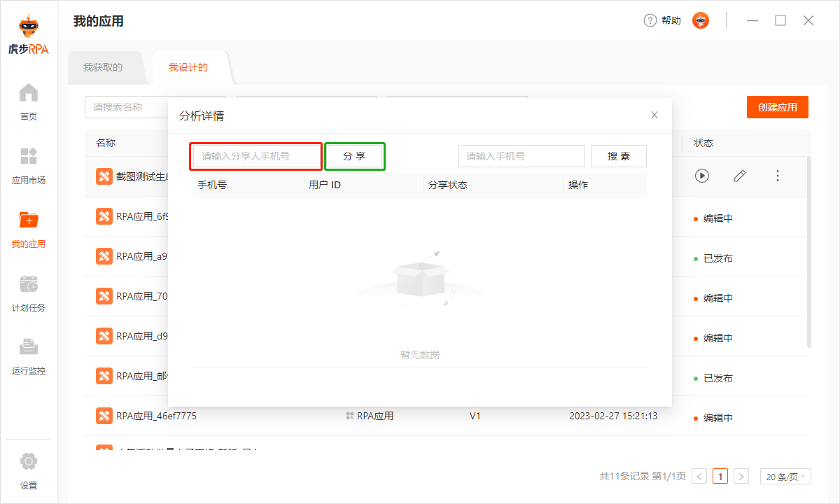Viewport: 840px width, 504px height.
Task: Click app icon of RPA应用_6f row
Action: (104, 216)
